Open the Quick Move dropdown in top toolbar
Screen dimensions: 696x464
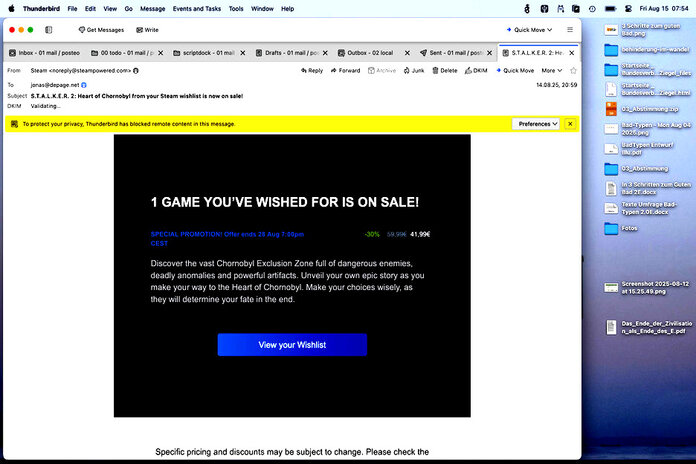tap(529, 30)
